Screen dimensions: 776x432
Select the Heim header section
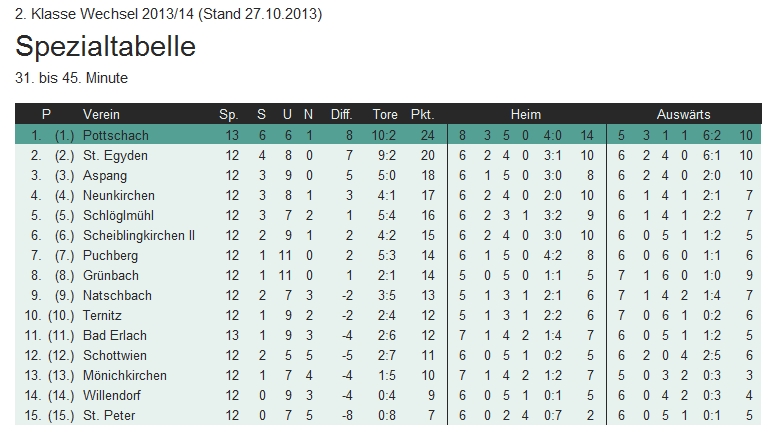pos(525,114)
